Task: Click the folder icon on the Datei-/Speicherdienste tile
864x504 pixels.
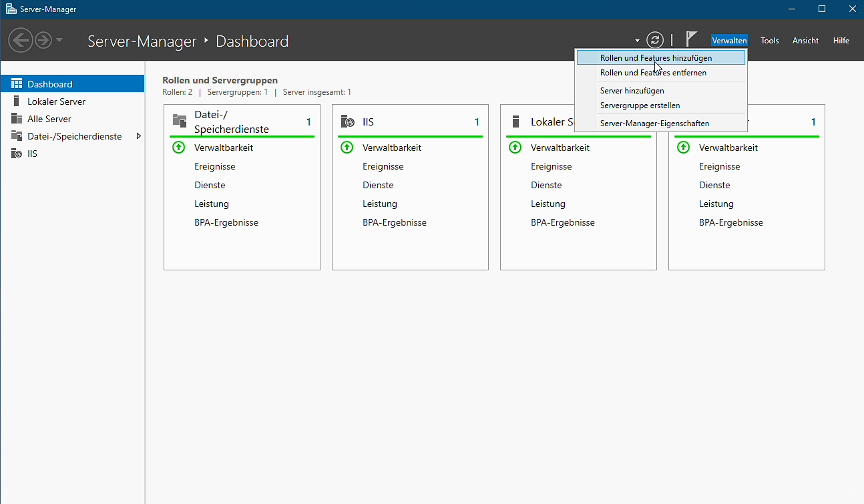Action: pyautogui.click(x=180, y=121)
